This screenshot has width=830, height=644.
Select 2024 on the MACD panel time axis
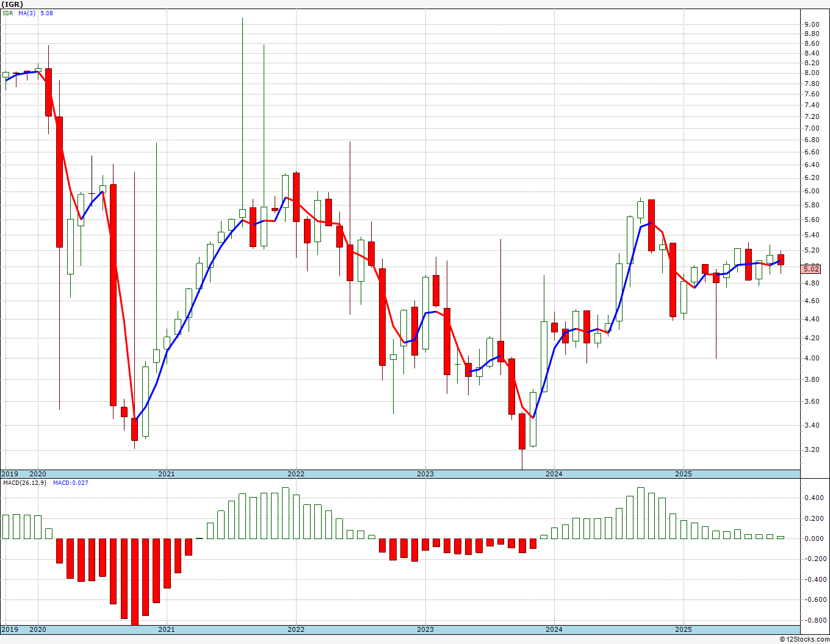pyautogui.click(x=554, y=629)
